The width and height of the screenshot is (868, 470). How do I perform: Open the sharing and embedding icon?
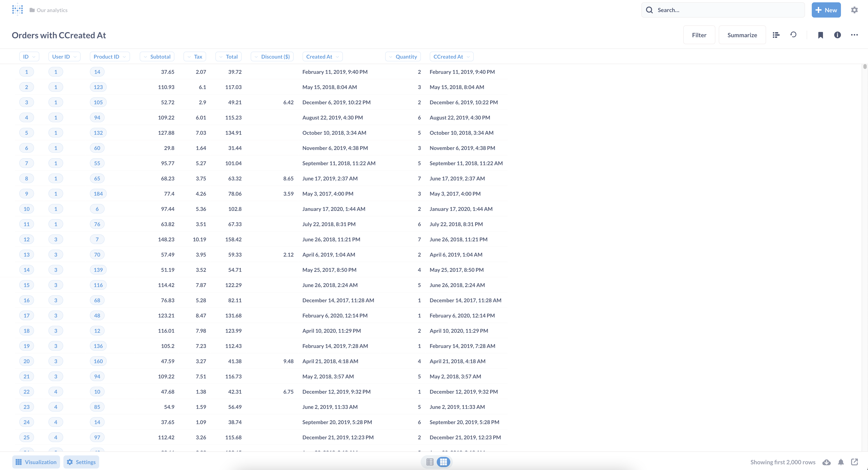(x=854, y=462)
